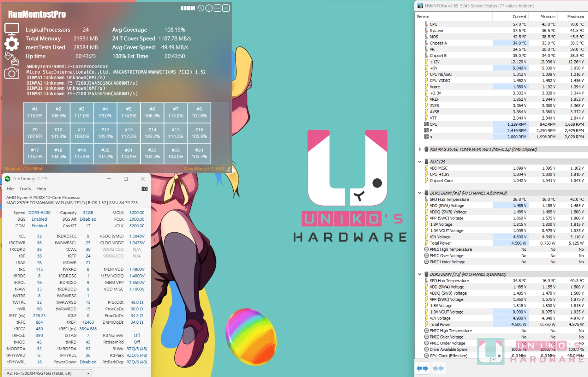Click the circle icon beside GPU Clock (Effective)
Image resolution: width=588 pixels, height=377 pixels.
[426, 355]
